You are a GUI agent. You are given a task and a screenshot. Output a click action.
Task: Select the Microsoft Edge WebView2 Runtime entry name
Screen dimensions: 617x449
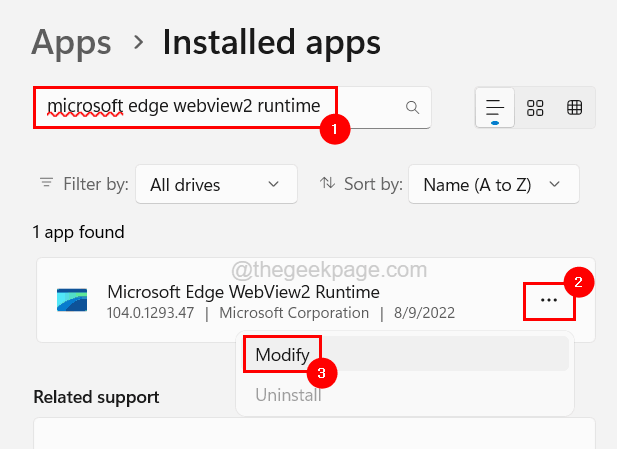pyautogui.click(x=243, y=292)
